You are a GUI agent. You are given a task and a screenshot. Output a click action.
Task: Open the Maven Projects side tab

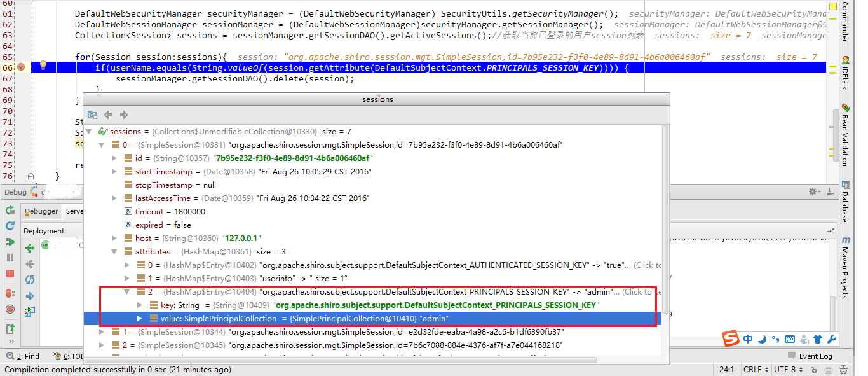[x=845, y=267]
